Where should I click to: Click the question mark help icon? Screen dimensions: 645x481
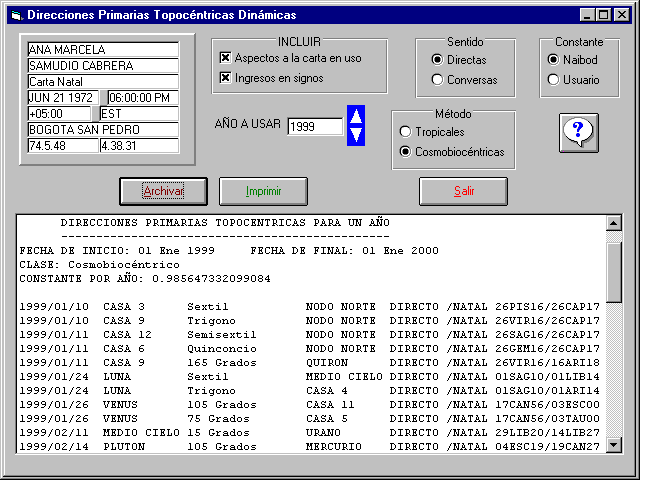(579, 132)
